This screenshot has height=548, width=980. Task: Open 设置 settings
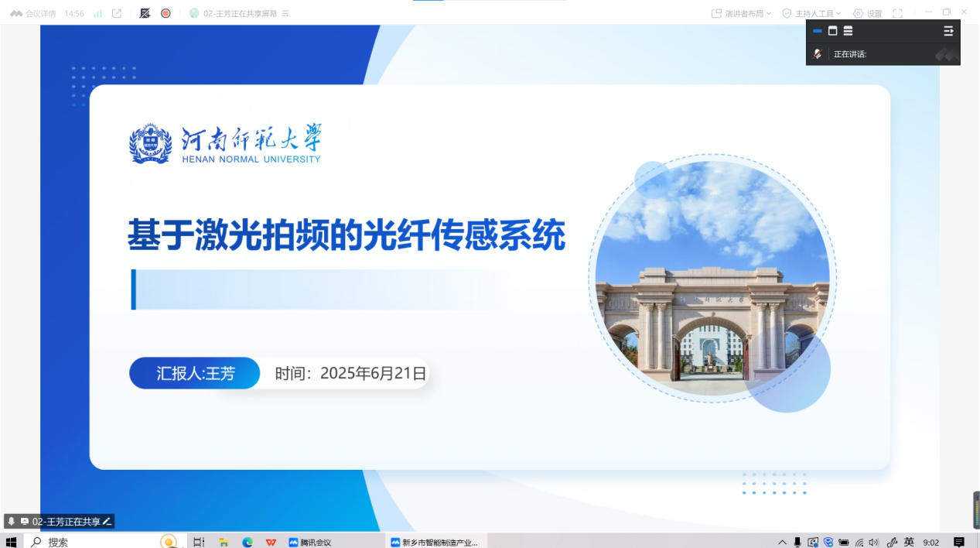pyautogui.click(x=867, y=13)
